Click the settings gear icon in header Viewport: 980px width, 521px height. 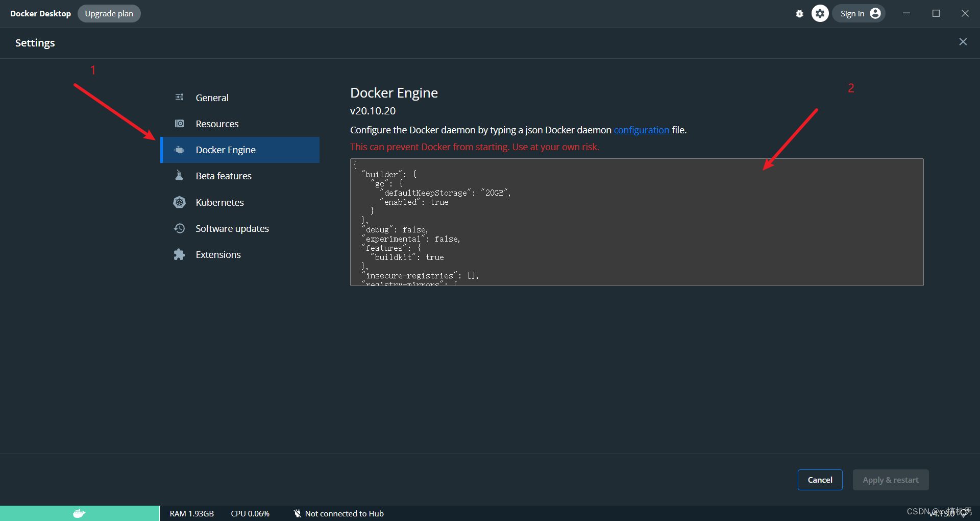coord(820,14)
